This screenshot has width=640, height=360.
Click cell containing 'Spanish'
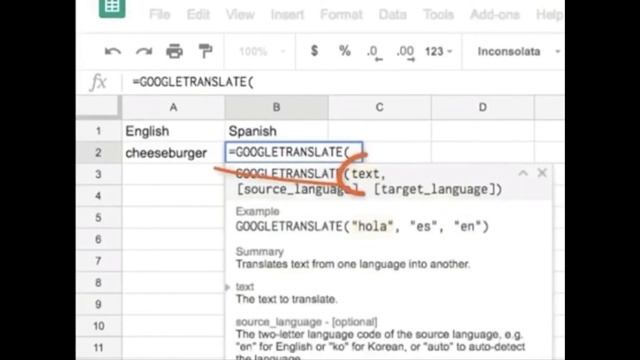click(x=276, y=131)
